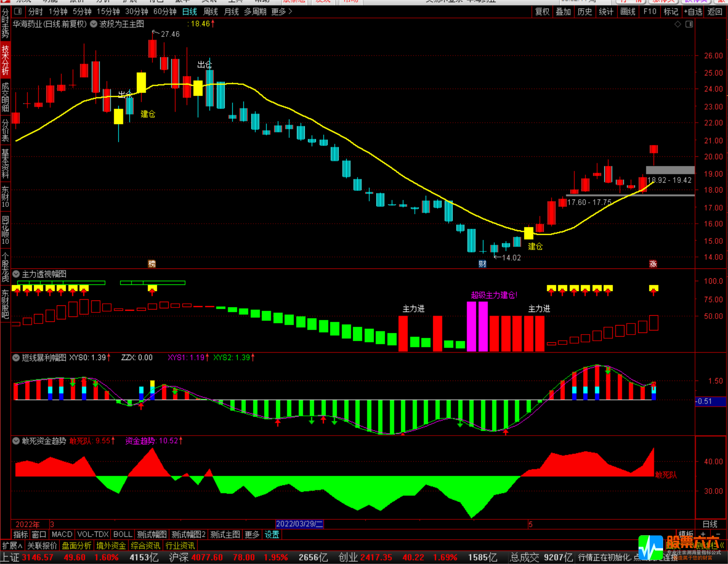Click the 复权 button
The width and height of the screenshot is (728, 564).
coord(542,11)
